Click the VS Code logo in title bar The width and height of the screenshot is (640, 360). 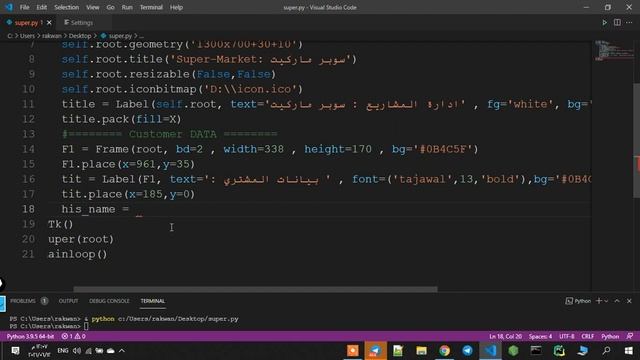(9, 7)
